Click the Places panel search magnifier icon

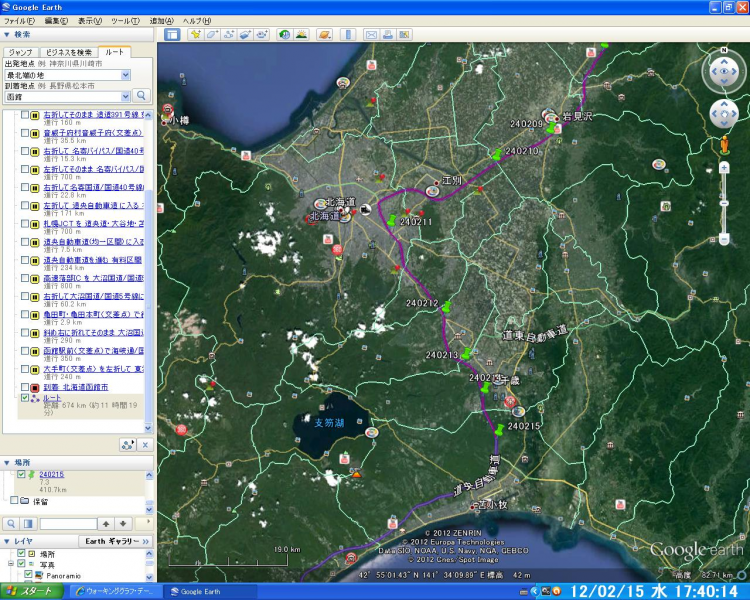point(11,524)
